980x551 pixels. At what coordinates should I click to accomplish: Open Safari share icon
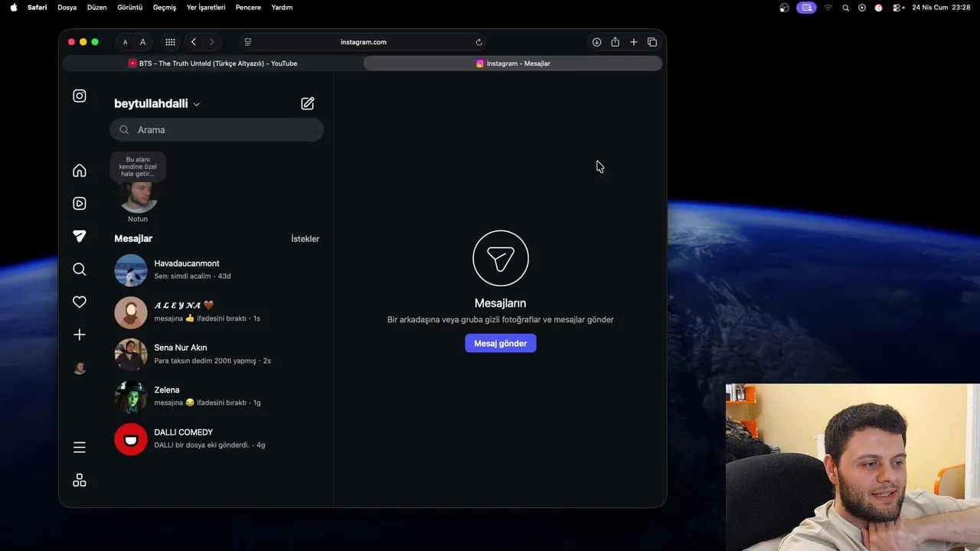pyautogui.click(x=615, y=42)
